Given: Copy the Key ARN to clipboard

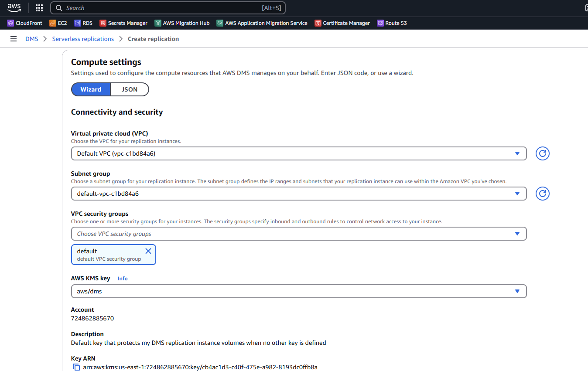Looking at the screenshot, I should pyautogui.click(x=76, y=367).
